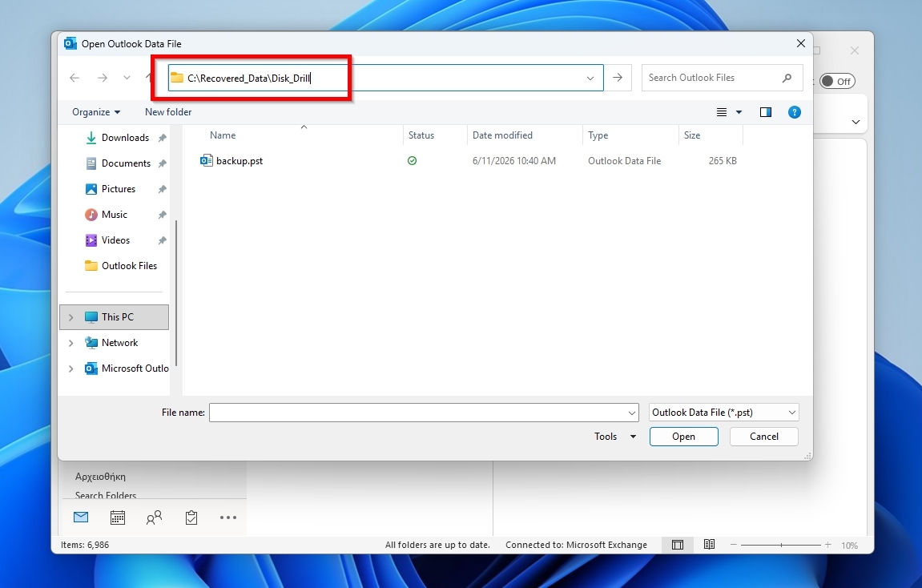Open more navigation options ellipsis
This screenshot has width=922, height=588.
pos(228,518)
